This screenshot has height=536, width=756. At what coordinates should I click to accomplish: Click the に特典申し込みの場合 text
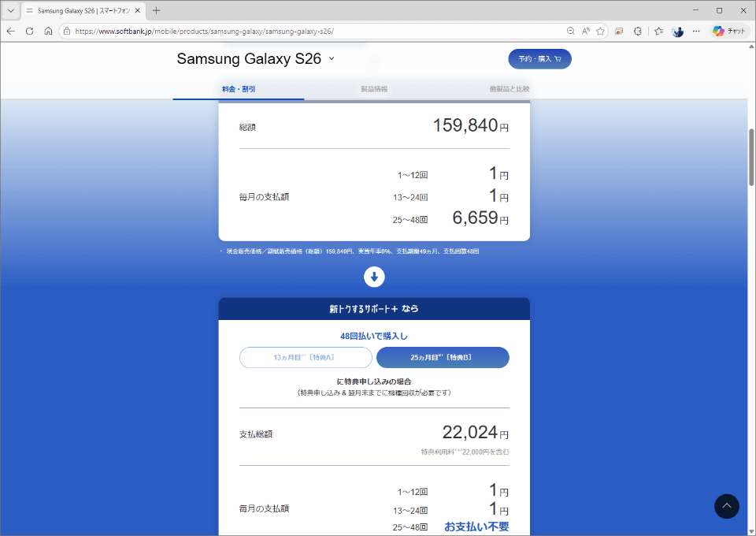pyautogui.click(x=374, y=382)
